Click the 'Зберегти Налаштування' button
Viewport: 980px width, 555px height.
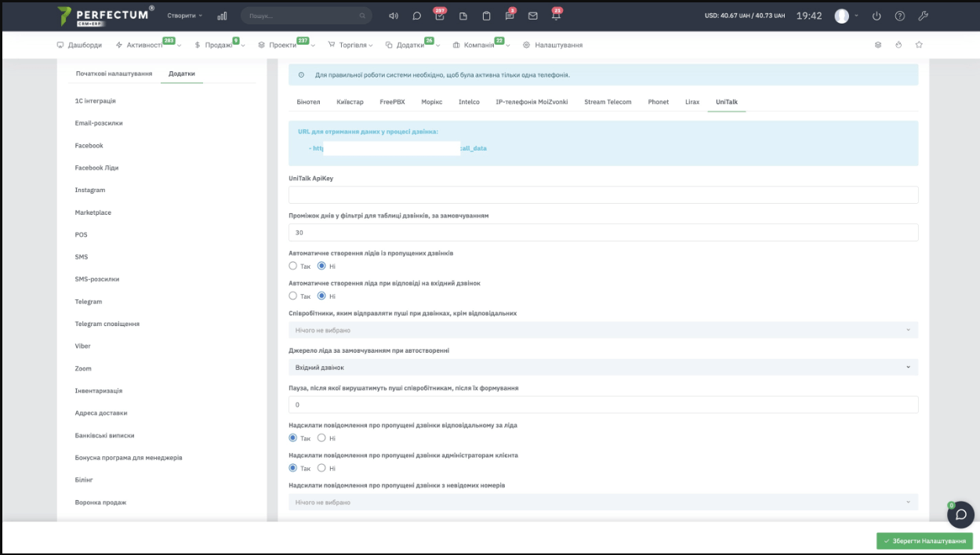924,541
